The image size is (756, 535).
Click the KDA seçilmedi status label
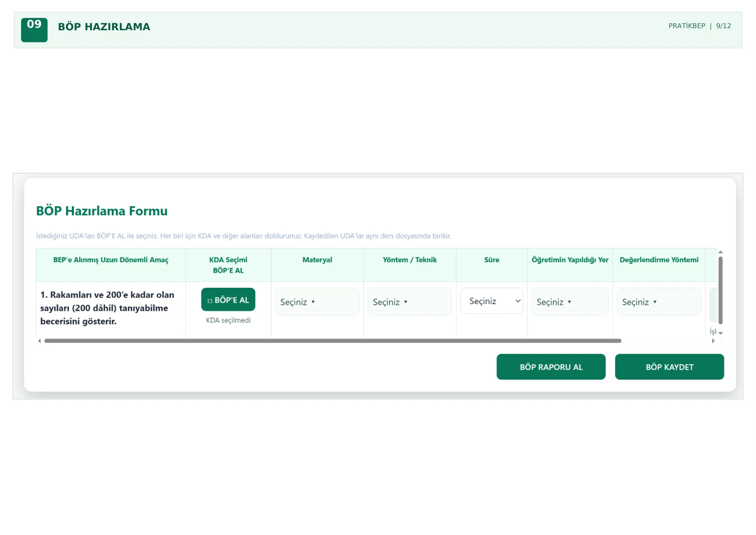point(228,320)
